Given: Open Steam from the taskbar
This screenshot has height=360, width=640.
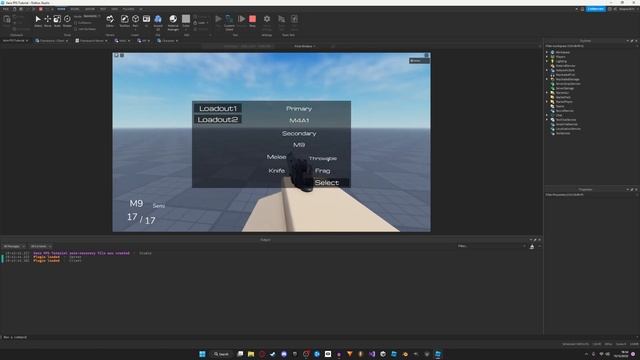Looking at the screenshot, I should (x=273, y=354).
